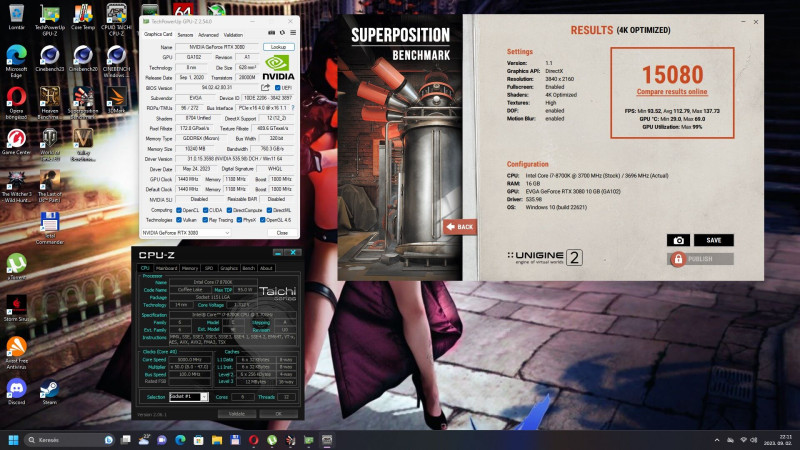Viewport: 800px width, 450px height.
Task: Switch to the Validation tab in GPU-Z
Action: point(233,35)
